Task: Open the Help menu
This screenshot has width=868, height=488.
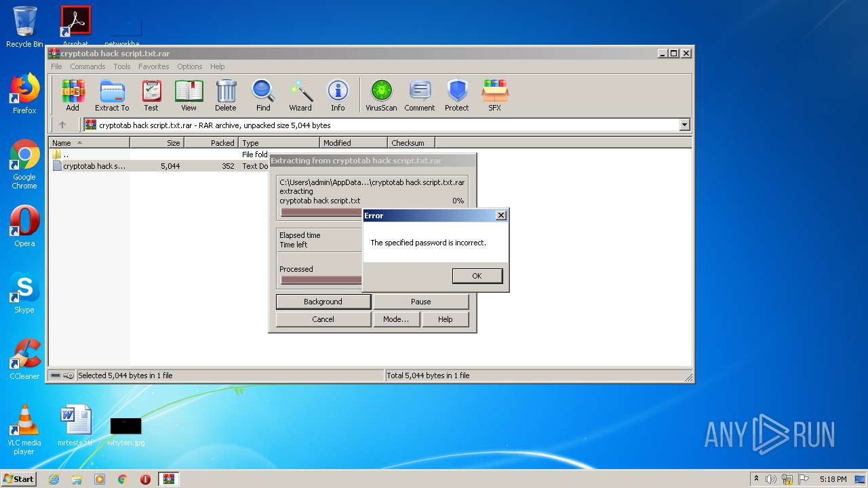Action: (217, 66)
